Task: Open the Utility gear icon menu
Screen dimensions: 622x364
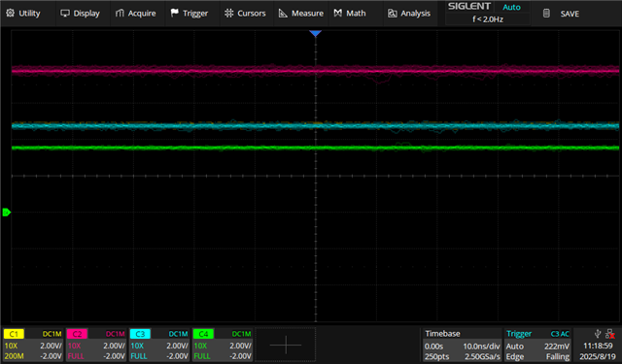Action: point(10,13)
